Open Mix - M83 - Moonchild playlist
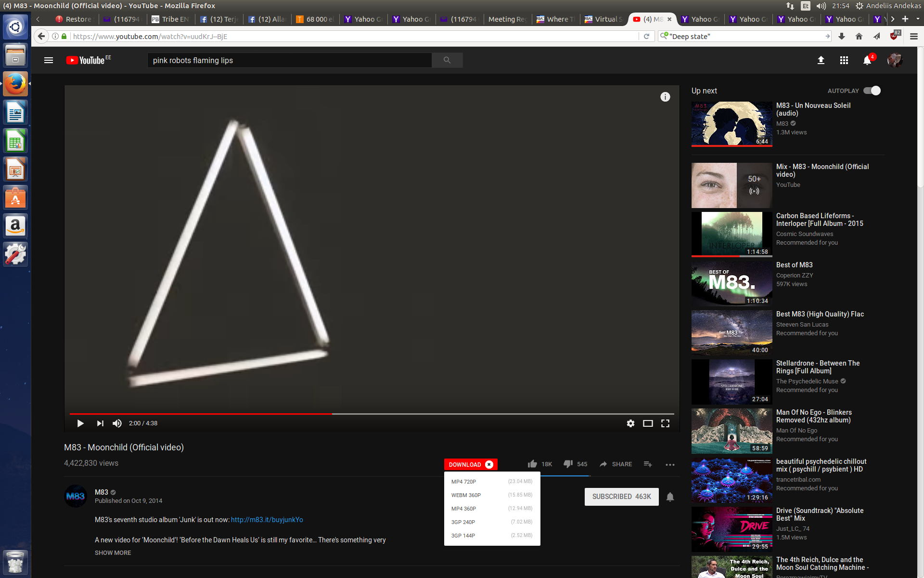 point(822,171)
